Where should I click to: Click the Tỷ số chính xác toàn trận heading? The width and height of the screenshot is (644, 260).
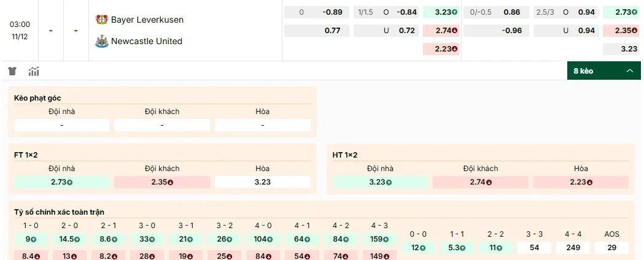pyautogui.click(x=59, y=212)
